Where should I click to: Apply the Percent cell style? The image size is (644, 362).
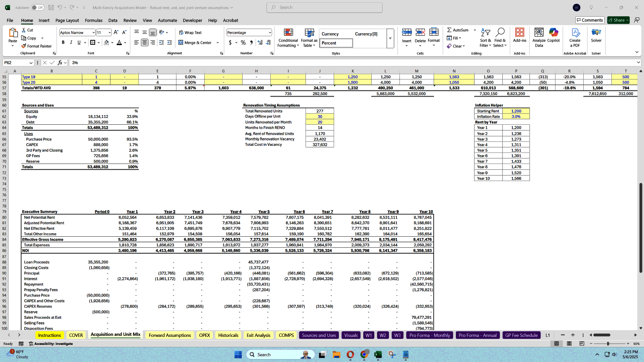tap(336, 43)
